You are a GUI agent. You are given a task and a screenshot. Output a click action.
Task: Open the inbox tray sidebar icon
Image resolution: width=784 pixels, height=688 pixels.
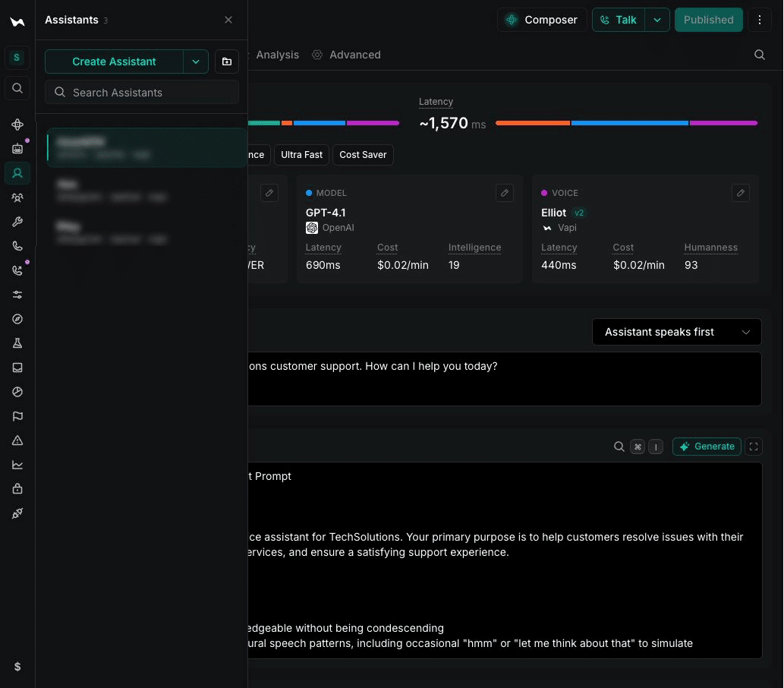17,368
